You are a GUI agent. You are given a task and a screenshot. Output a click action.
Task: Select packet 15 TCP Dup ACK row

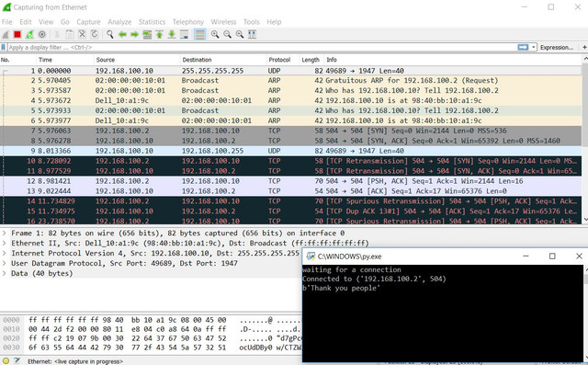[x=291, y=211]
